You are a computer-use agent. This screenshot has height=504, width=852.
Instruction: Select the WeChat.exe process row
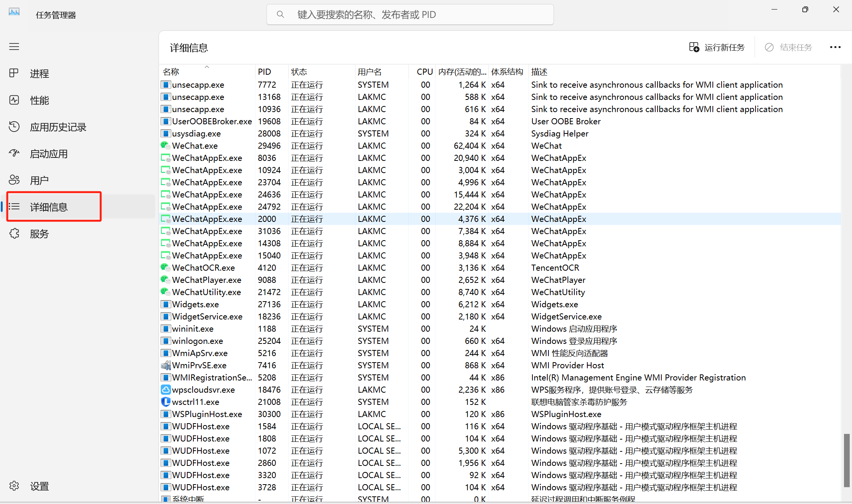click(195, 146)
